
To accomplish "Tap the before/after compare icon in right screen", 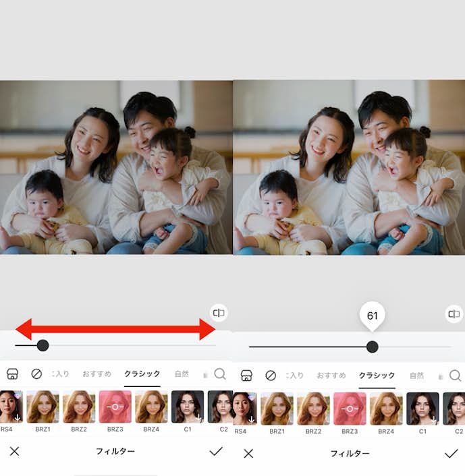I will click(454, 314).
